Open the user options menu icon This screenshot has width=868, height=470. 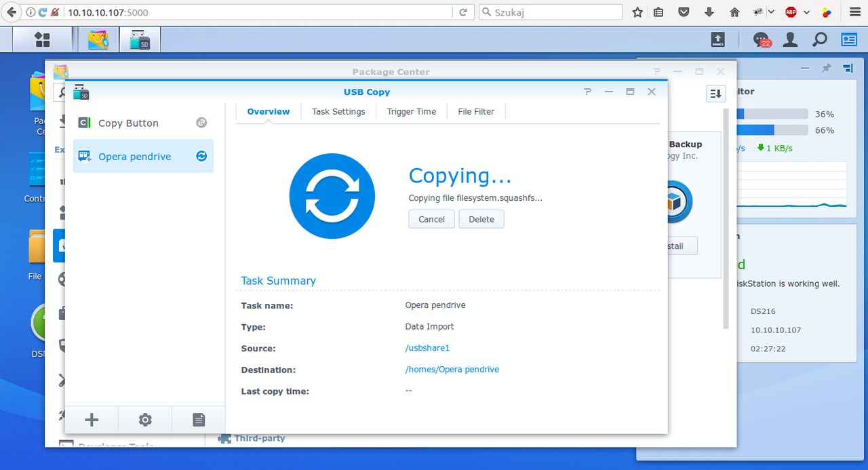(x=790, y=39)
